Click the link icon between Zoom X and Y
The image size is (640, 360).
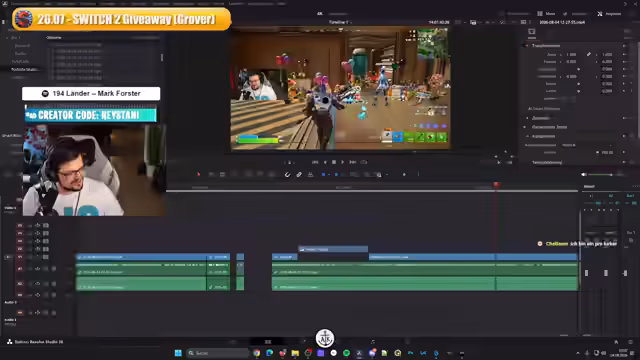pyautogui.click(x=589, y=54)
